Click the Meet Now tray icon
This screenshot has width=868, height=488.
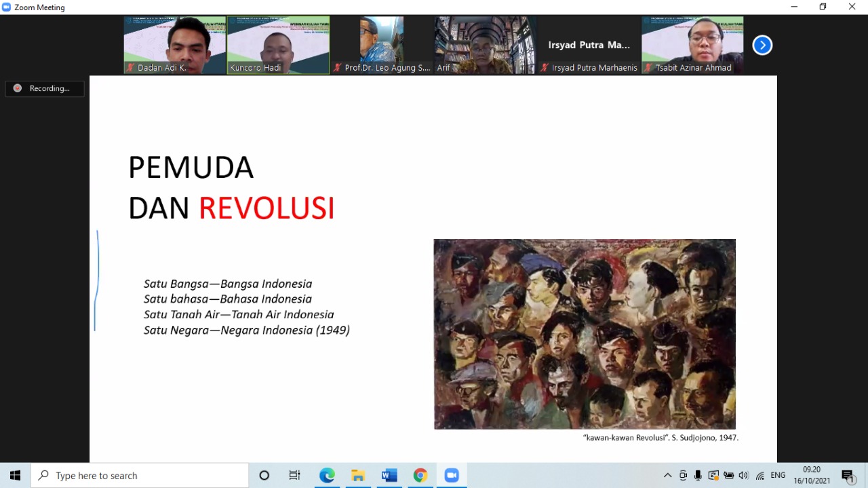pos(683,475)
